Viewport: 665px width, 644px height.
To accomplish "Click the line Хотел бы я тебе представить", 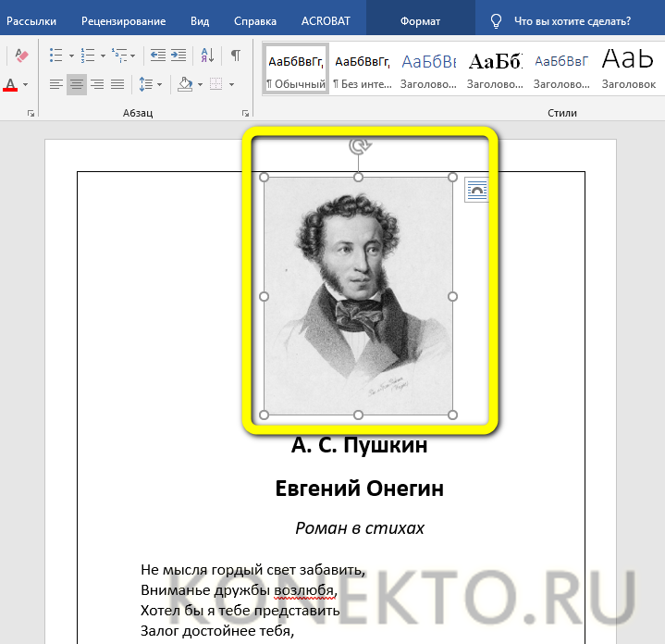I will tap(240, 611).
